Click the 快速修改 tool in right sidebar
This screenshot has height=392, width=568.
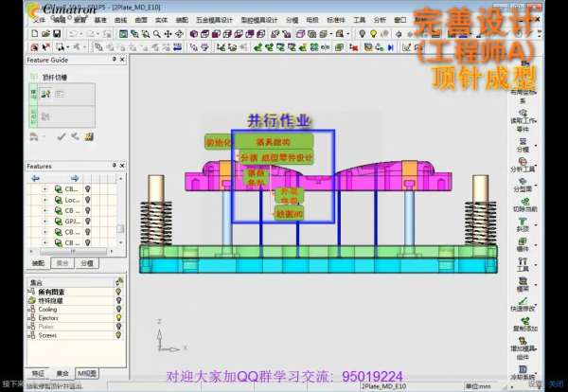(523, 298)
